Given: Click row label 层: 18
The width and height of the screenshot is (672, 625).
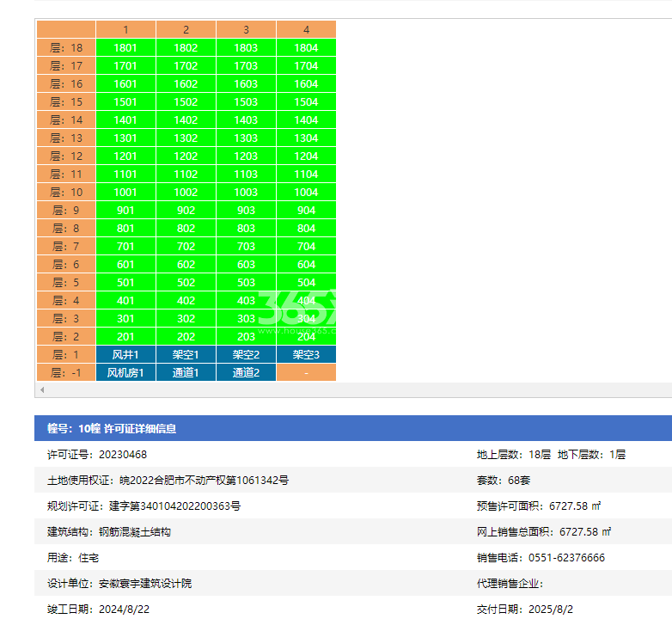Looking at the screenshot, I should click(66, 47).
